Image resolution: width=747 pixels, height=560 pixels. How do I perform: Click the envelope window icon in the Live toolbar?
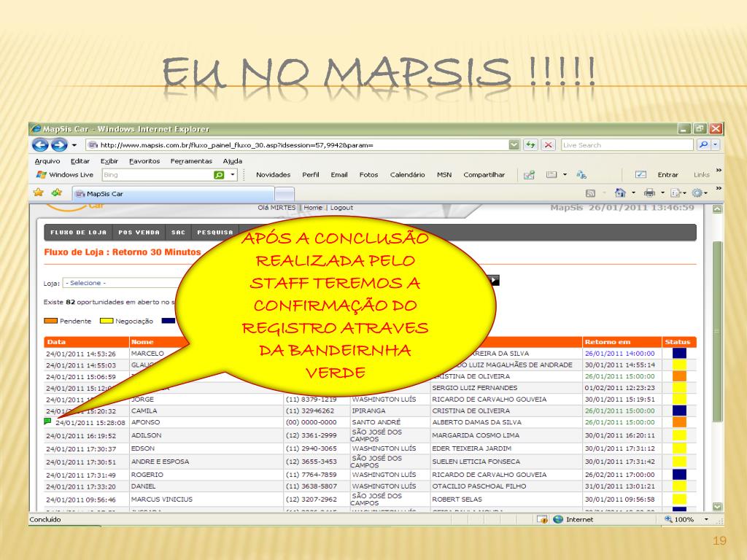[551, 175]
